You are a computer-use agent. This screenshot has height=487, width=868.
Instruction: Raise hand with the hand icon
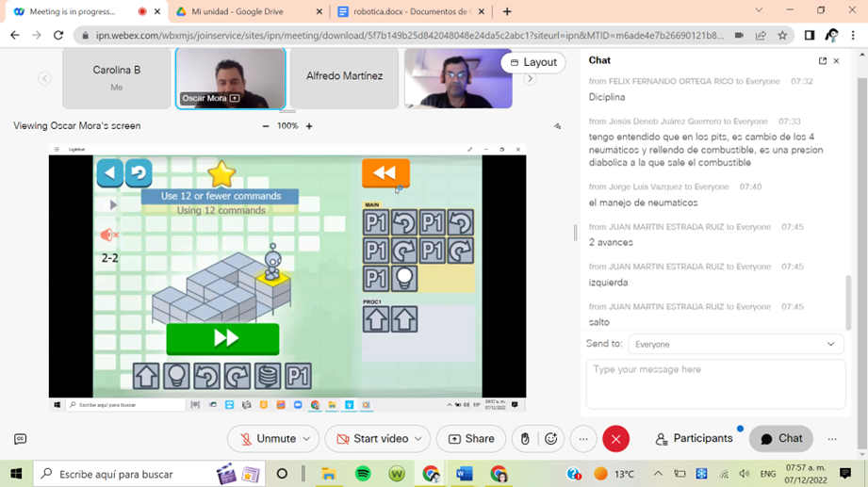click(525, 439)
